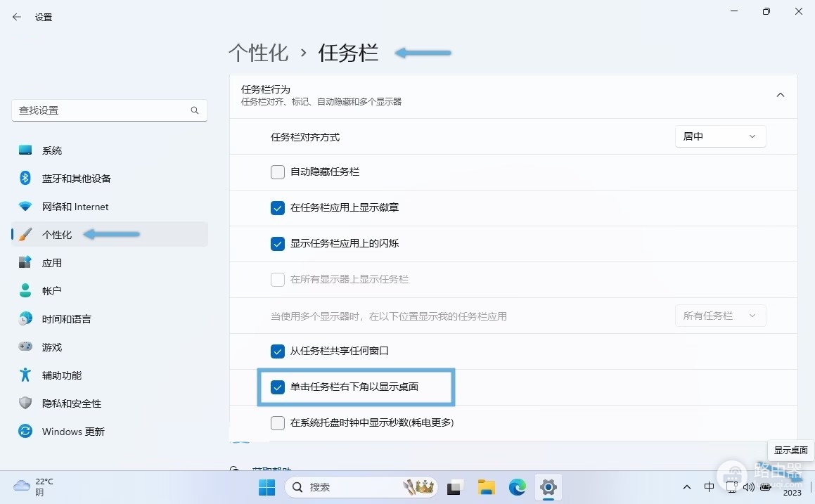815x504 pixels.
Task: Enable 在系统托盘时钟中显示秒数 checkbox
Action: point(278,423)
